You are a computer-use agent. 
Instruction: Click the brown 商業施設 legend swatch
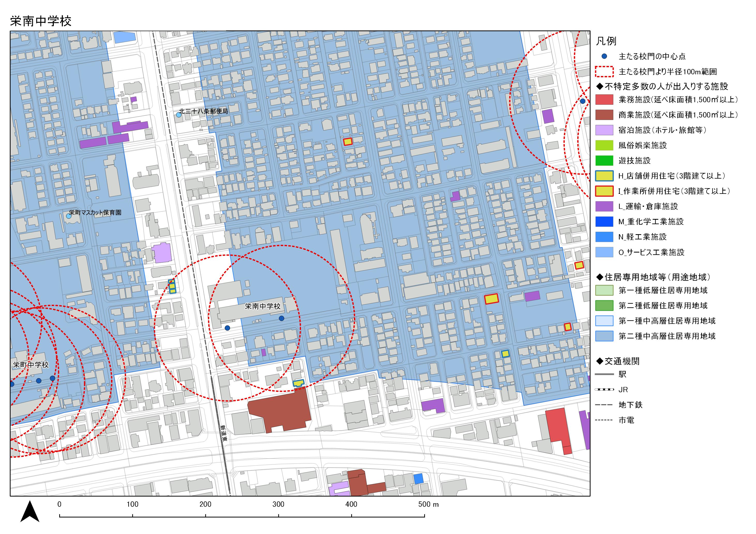604,115
